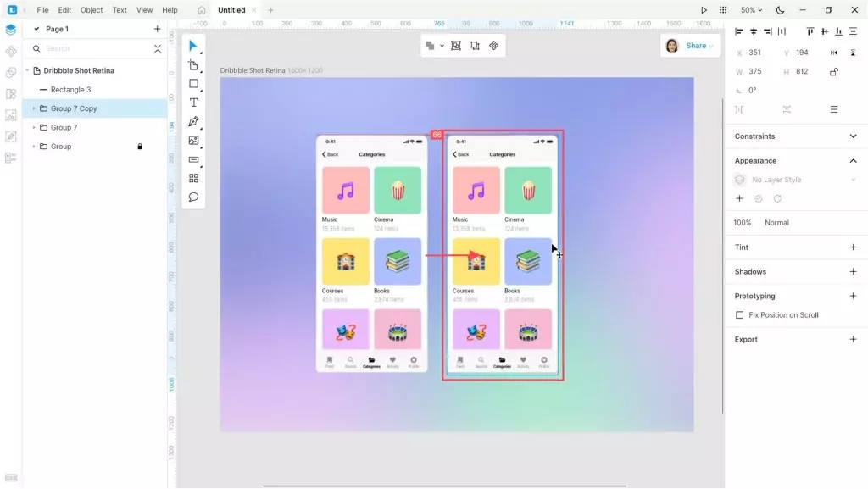Select the Comment tool

click(193, 197)
